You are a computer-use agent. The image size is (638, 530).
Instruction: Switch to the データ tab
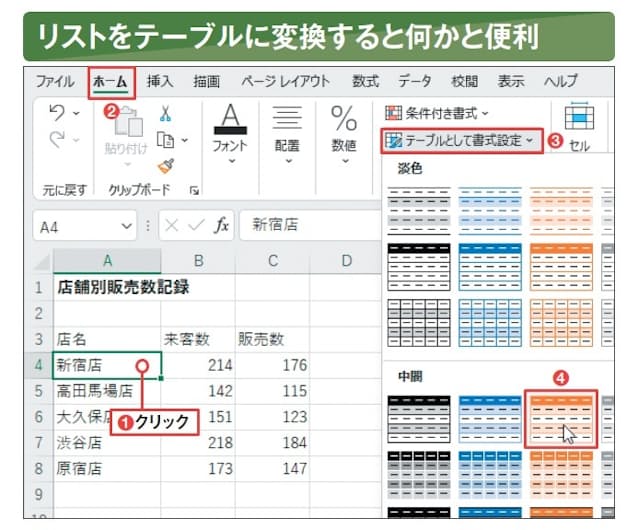(x=414, y=81)
